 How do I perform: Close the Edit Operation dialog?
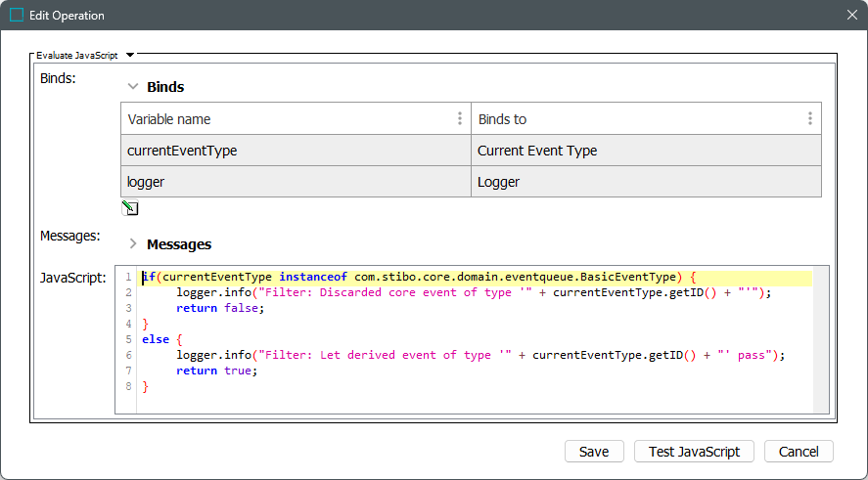851,16
